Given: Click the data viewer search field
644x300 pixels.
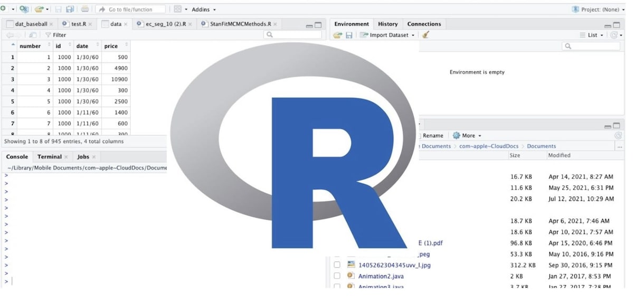Looking at the screenshot, I should click(292, 34).
